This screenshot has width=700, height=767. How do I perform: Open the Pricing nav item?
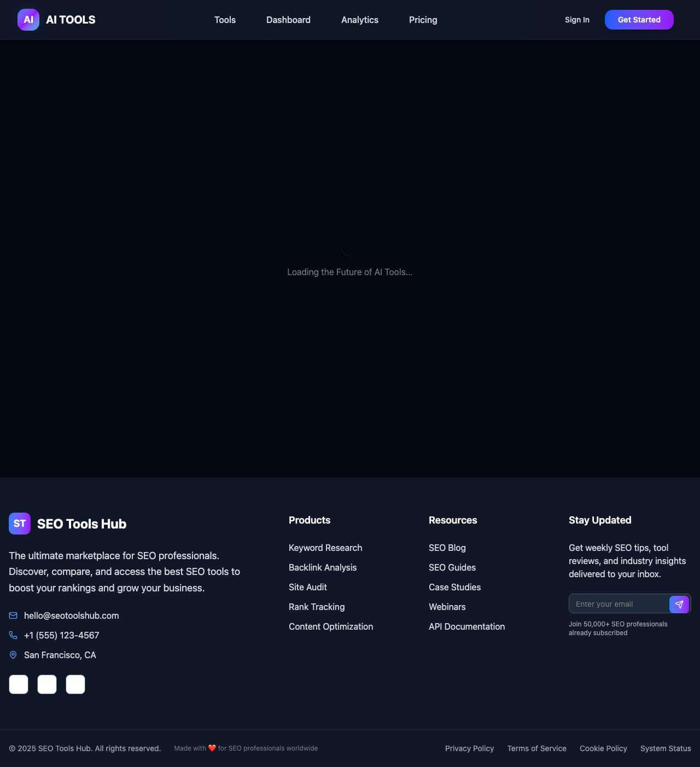click(x=423, y=20)
